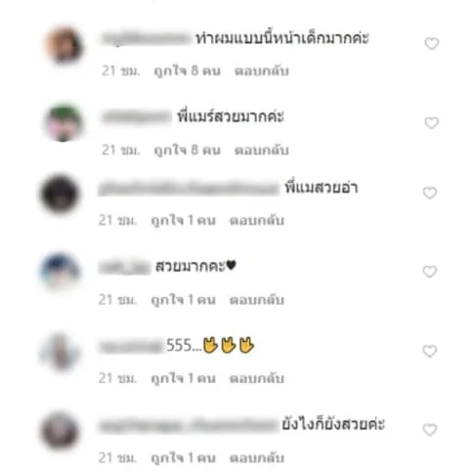Reply (ตอบกลับ) under 'ยังไงก็ยังสวยค่ะ'

(257, 457)
